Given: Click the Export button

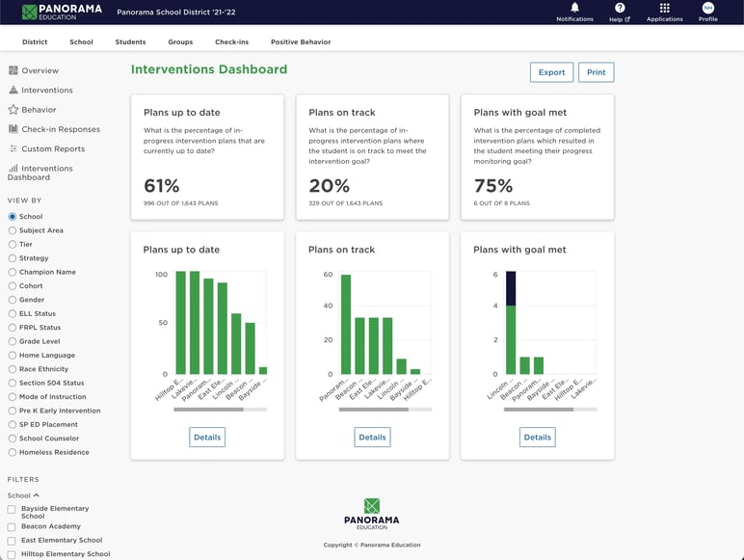Looking at the screenshot, I should tap(551, 72).
